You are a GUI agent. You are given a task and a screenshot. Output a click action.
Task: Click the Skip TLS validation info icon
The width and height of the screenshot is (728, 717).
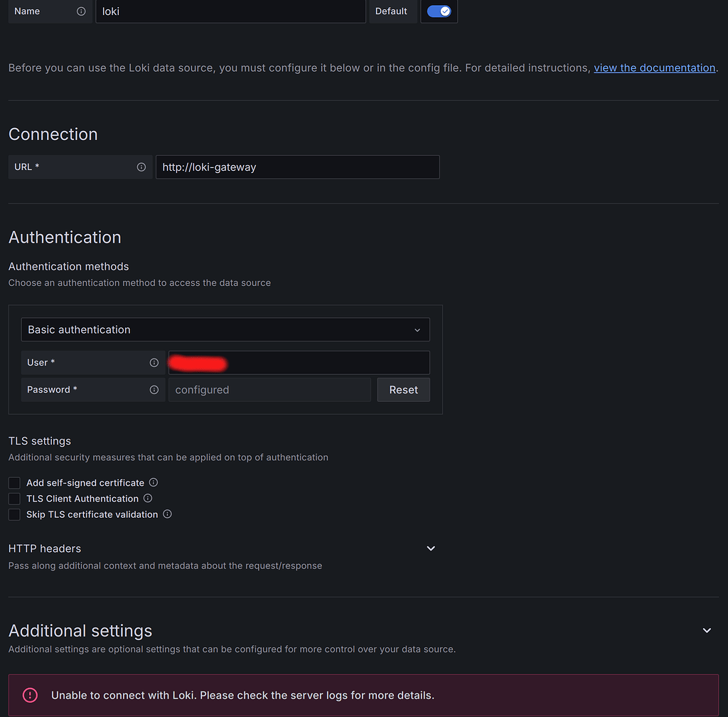[x=167, y=514]
